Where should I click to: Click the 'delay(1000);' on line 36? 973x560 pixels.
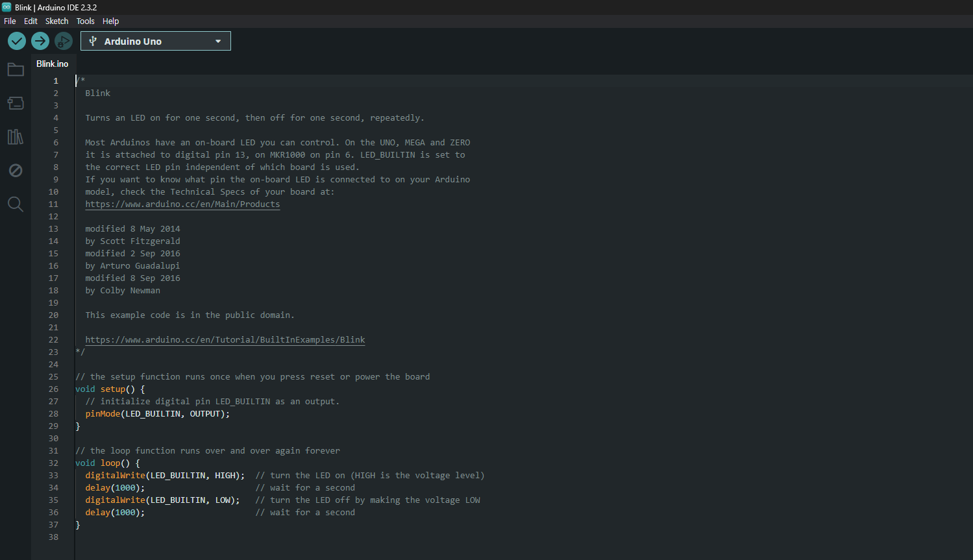115,512
